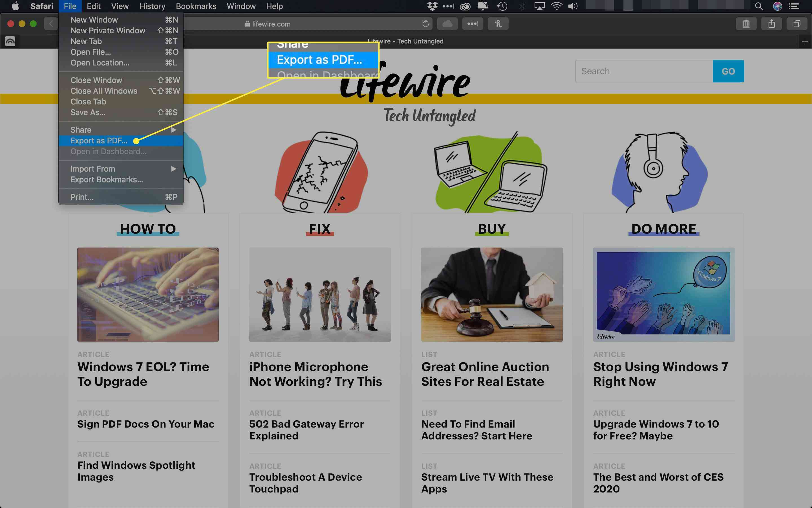The height and width of the screenshot is (508, 812).
Task: Show all tabs overview button
Action: click(797, 24)
